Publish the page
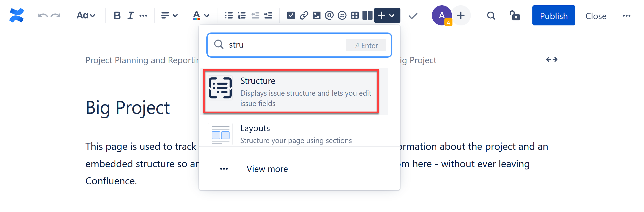 point(554,16)
